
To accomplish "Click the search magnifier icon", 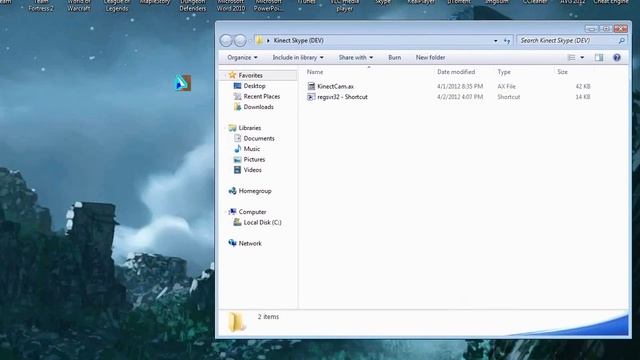I will [621, 40].
